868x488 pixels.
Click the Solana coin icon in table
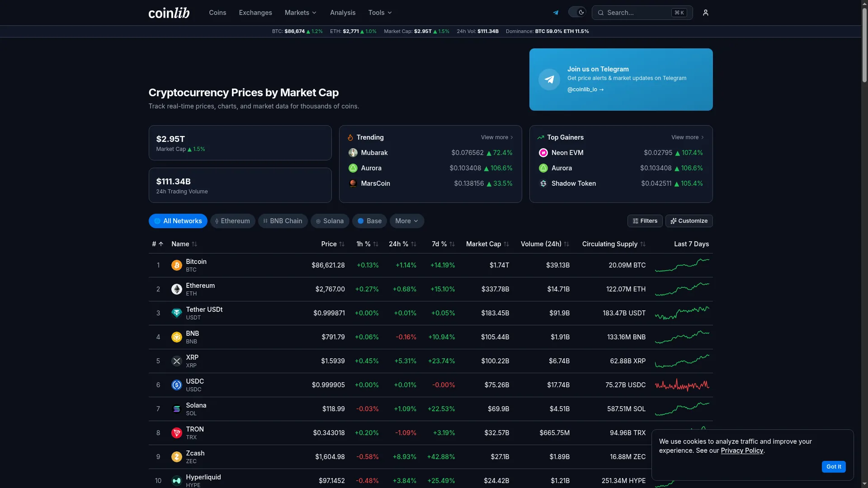[x=177, y=409]
